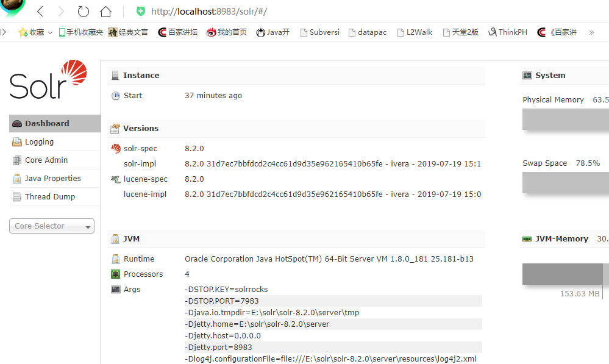Click the browser back arrow
Image resolution: width=609 pixels, height=364 pixels.
(x=40, y=11)
